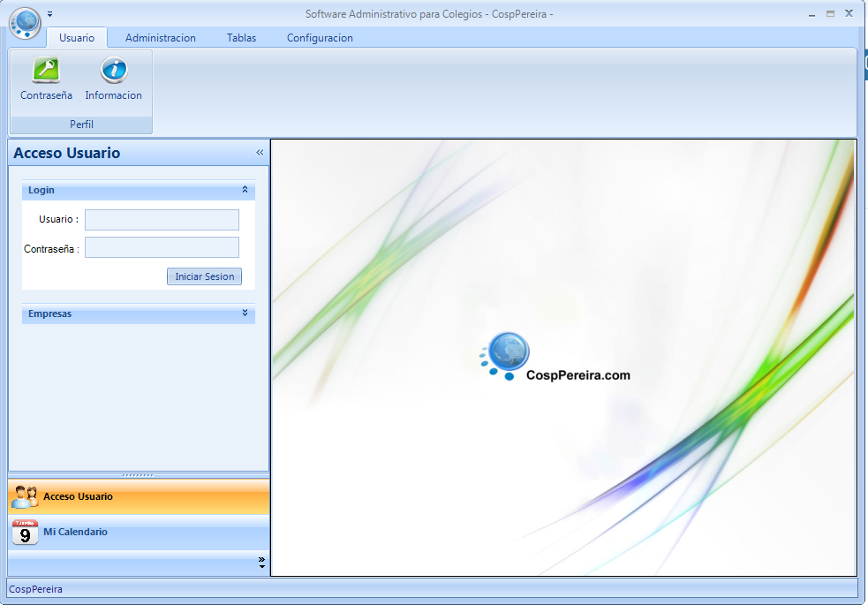Select the Usuario ribbon tab
The width and height of the screenshot is (868, 605).
click(x=77, y=38)
